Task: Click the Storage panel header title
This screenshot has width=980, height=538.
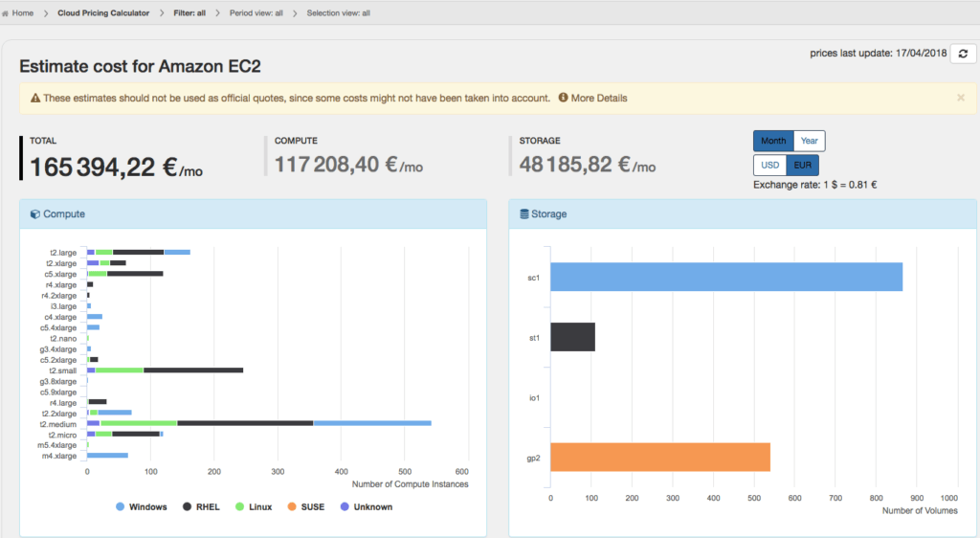Action: (548, 214)
